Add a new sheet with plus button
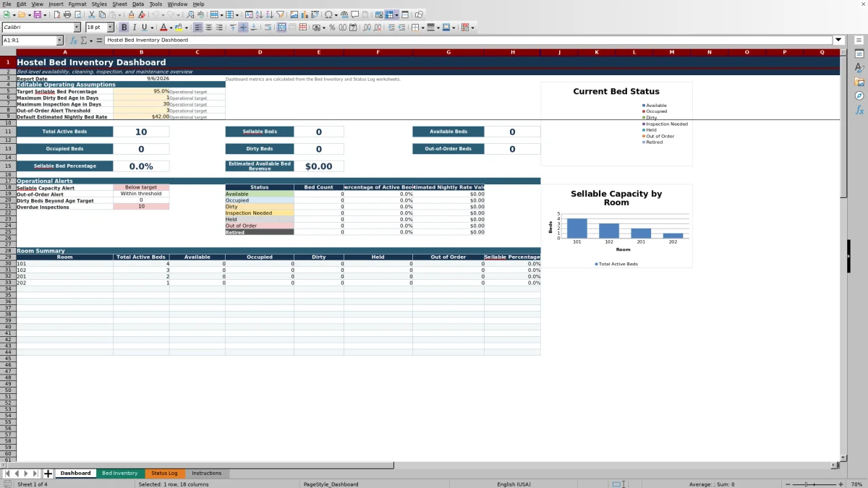Screen dimensions: 868x488 click(48, 474)
